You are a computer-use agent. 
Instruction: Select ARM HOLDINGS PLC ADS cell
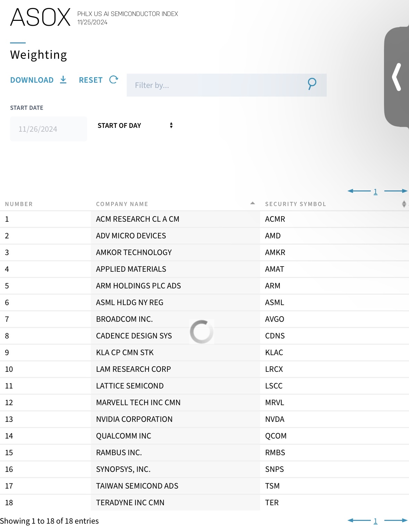175,286
